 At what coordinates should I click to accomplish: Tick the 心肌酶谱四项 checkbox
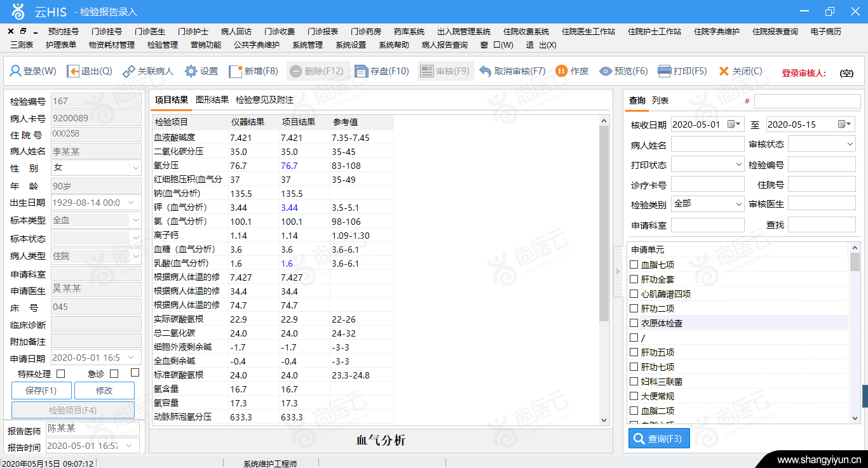[634, 294]
